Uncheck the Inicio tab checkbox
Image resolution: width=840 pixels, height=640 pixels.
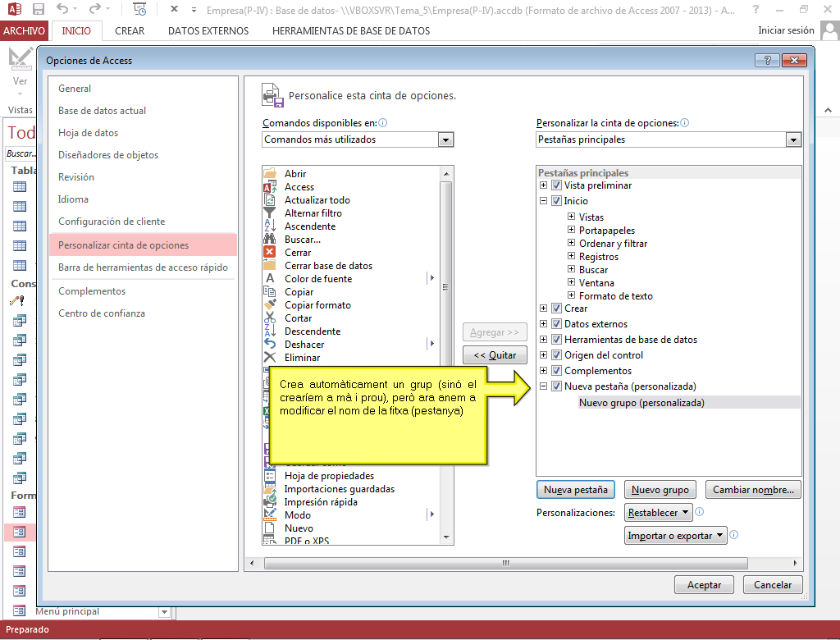click(x=557, y=201)
